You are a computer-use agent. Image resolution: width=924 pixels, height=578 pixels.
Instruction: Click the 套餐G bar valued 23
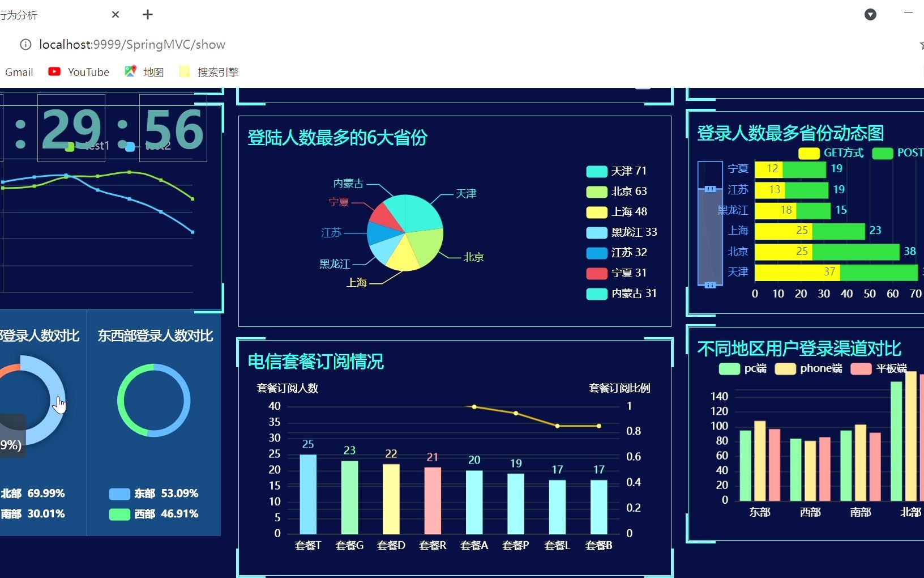click(x=349, y=498)
